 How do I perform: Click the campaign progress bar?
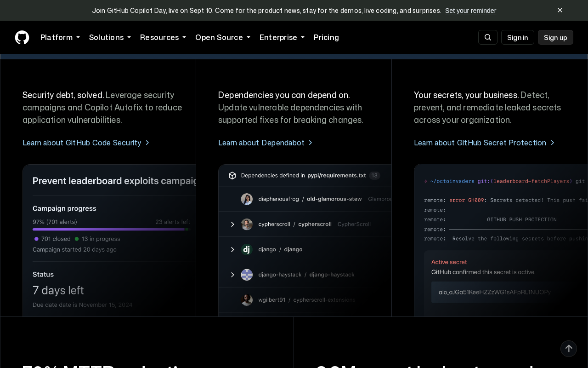[x=110, y=229]
